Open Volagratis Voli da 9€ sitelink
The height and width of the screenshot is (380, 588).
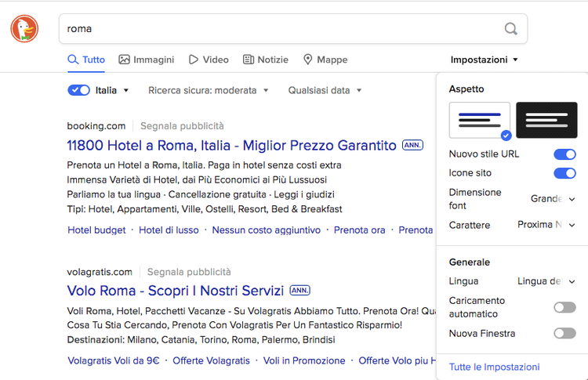tap(113, 361)
